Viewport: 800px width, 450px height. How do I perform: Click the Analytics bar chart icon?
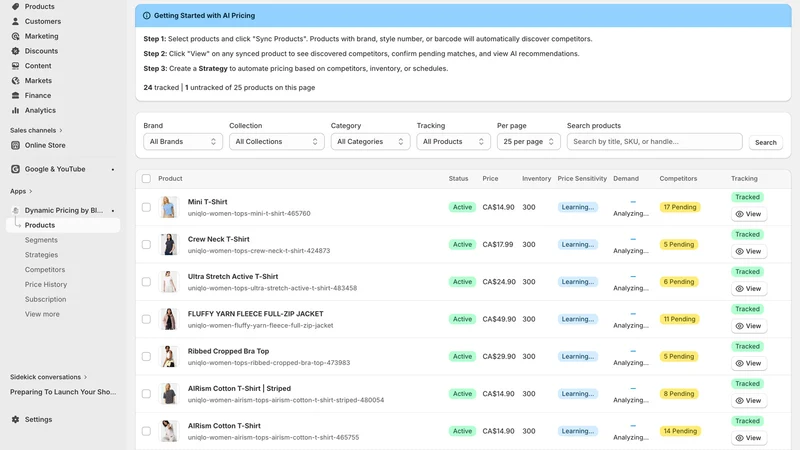15,110
